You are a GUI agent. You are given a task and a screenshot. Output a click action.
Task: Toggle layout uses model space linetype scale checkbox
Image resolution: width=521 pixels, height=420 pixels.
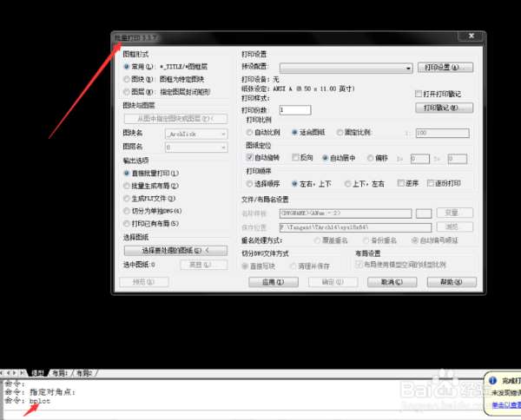(359, 265)
